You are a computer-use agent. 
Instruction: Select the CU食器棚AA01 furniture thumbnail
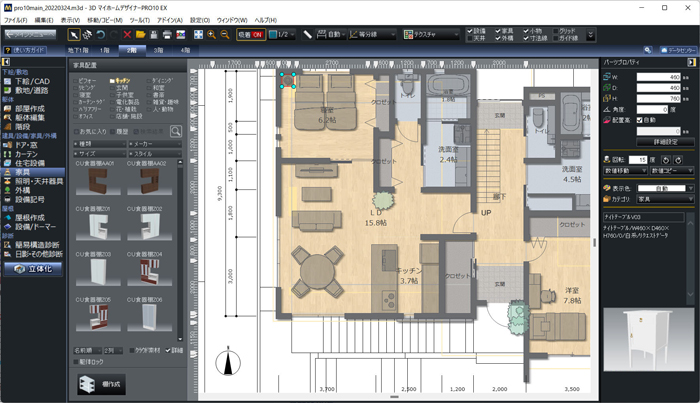click(96, 179)
